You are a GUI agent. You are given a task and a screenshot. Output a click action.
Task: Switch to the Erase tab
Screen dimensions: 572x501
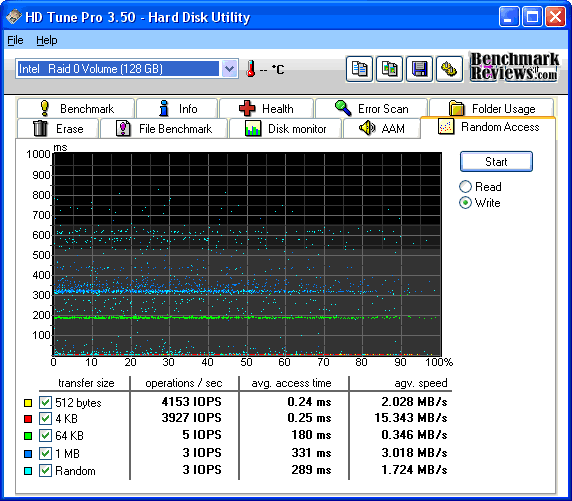(x=58, y=128)
